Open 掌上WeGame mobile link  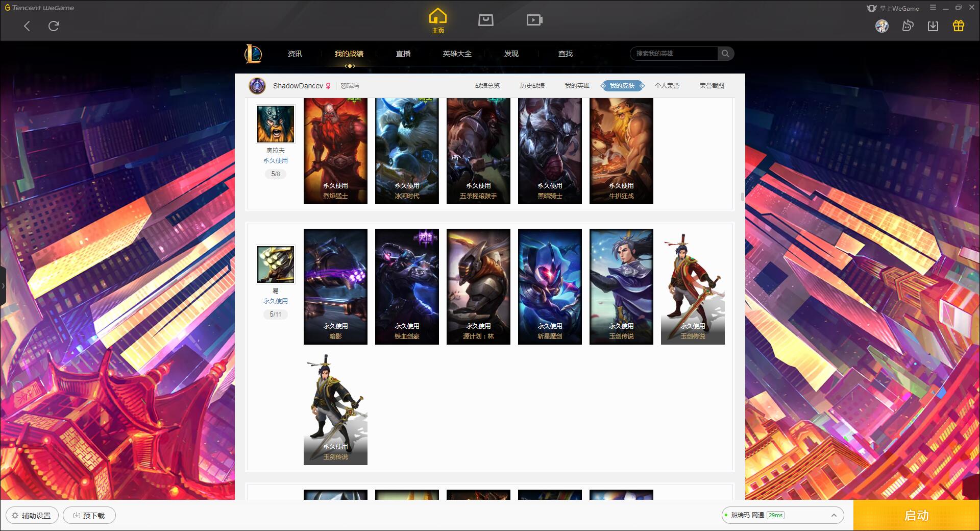893,8
